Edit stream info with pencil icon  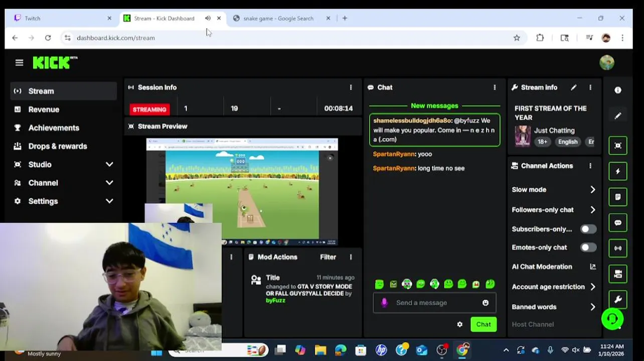tap(573, 87)
